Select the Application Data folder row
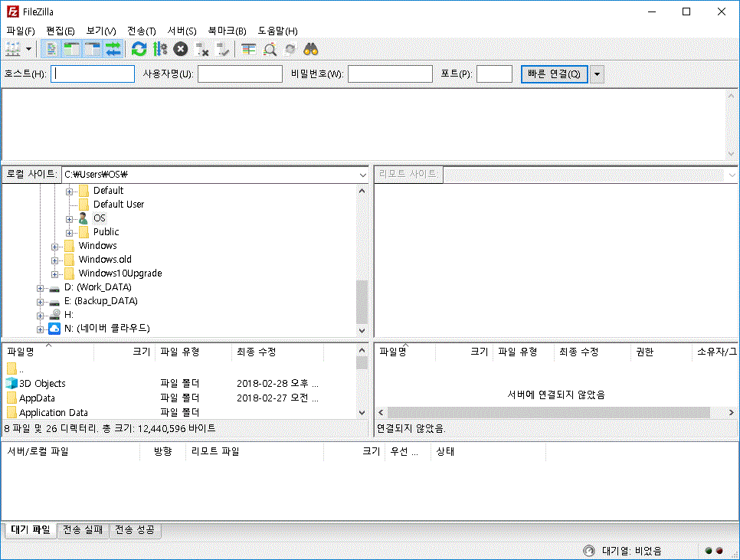Viewport: 740px width, 560px height. [x=178, y=413]
